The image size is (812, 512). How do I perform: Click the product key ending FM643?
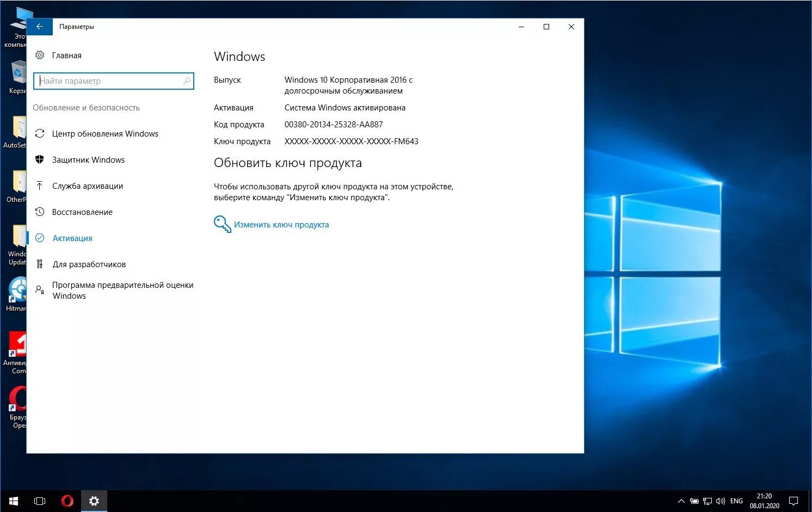(352, 141)
